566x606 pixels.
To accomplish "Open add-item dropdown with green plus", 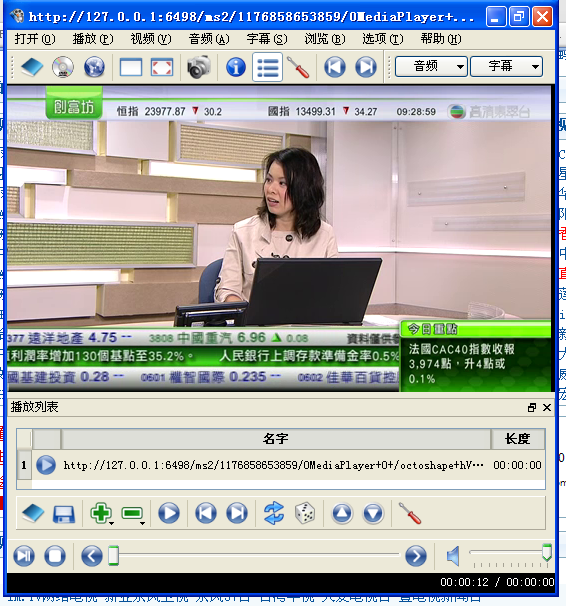I will 101,513.
